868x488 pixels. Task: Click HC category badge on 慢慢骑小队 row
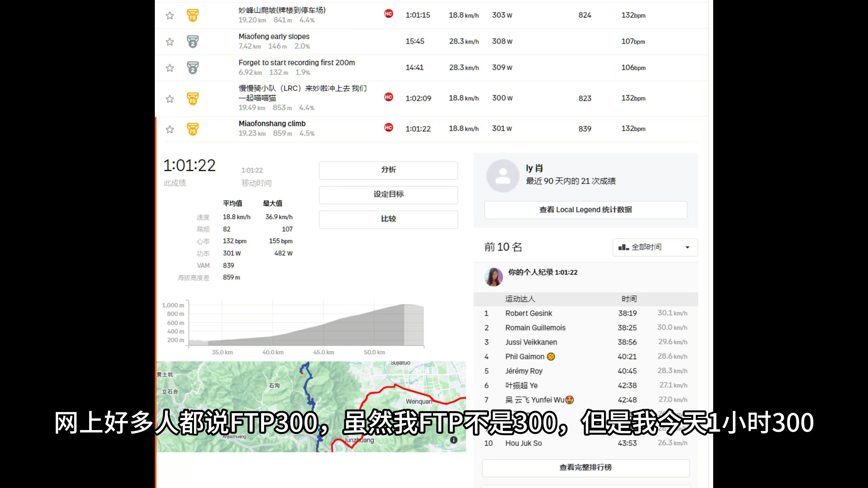(x=389, y=97)
